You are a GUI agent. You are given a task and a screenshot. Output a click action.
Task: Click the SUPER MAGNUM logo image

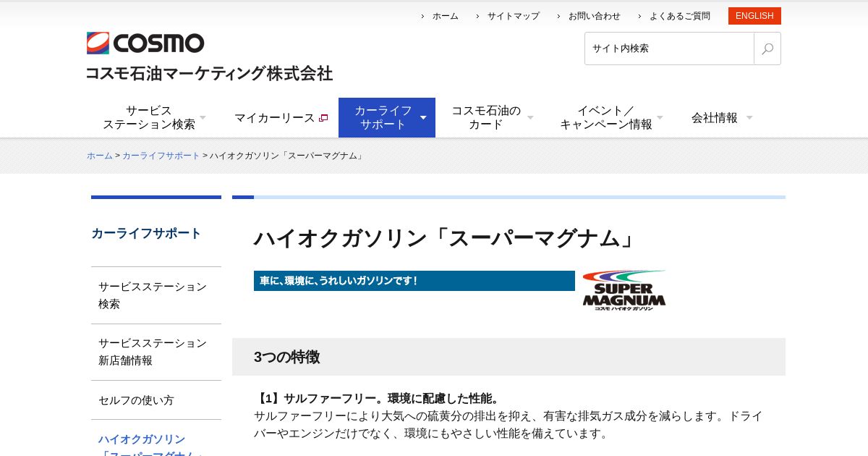point(624,290)
